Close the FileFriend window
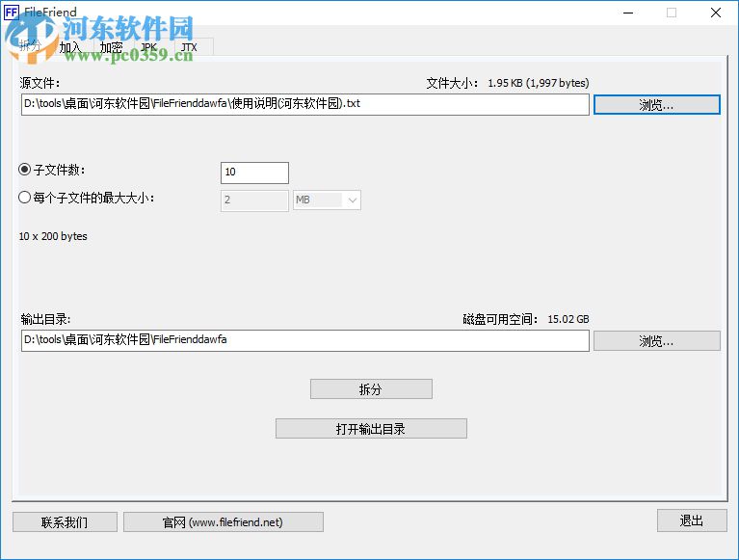The height and width of the screenshot is (560, 739). tap(716, 13)
